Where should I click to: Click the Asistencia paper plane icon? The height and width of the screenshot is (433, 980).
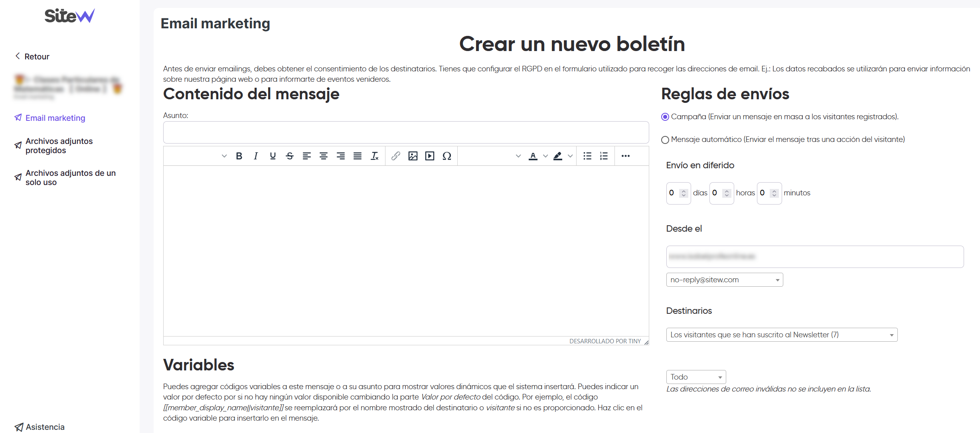tap(19, 427)
